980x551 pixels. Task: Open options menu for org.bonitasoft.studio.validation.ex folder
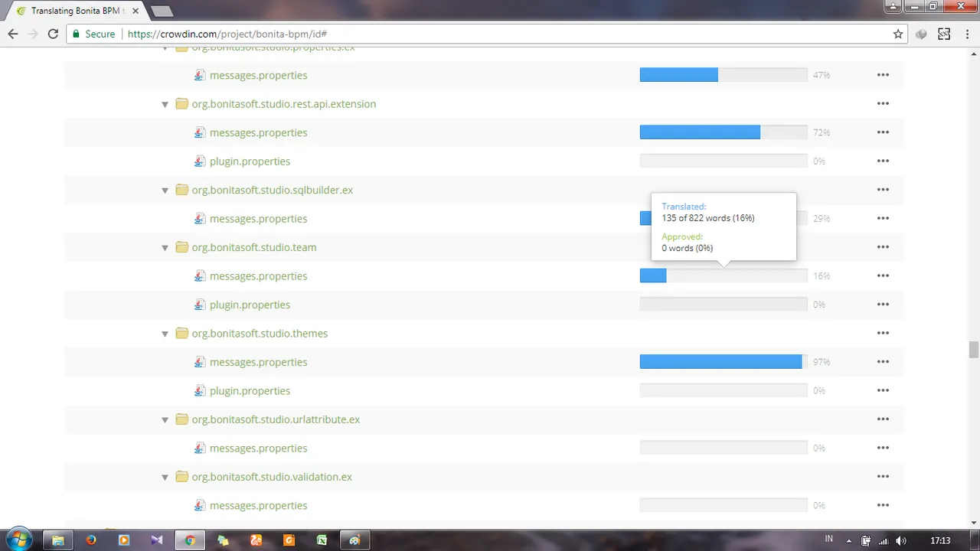click(883, 477)
